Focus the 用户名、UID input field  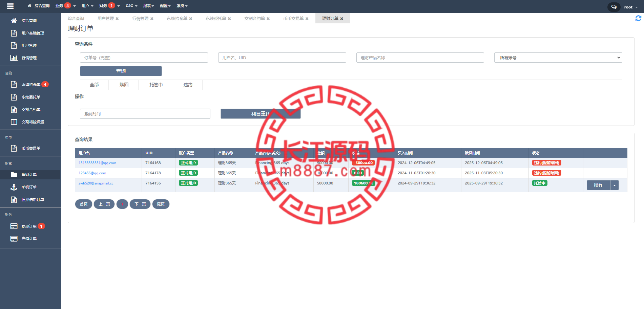click(282, 58)
